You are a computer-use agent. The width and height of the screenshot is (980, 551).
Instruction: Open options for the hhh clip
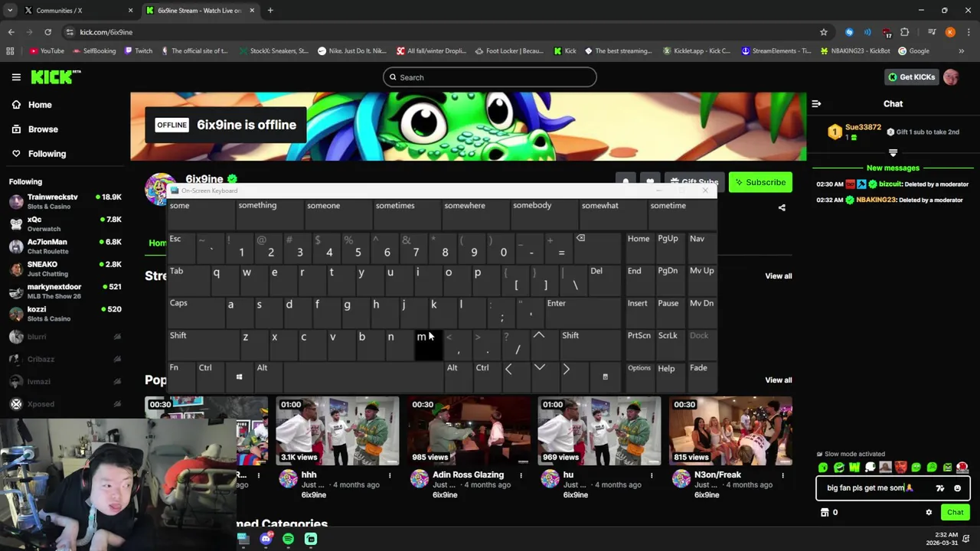390,475
